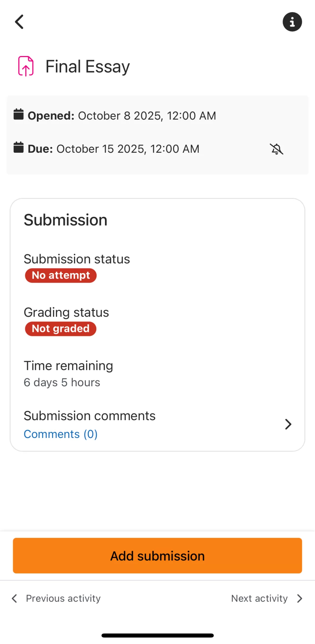Viewport: 315px width, 644px height.
Task: Go to Next activity
Action: [259, 598]
